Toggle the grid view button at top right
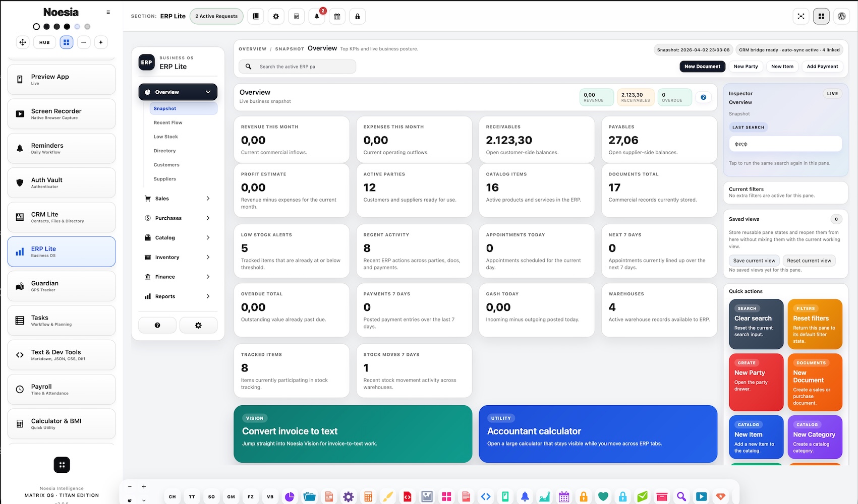 tap(821, 16)
